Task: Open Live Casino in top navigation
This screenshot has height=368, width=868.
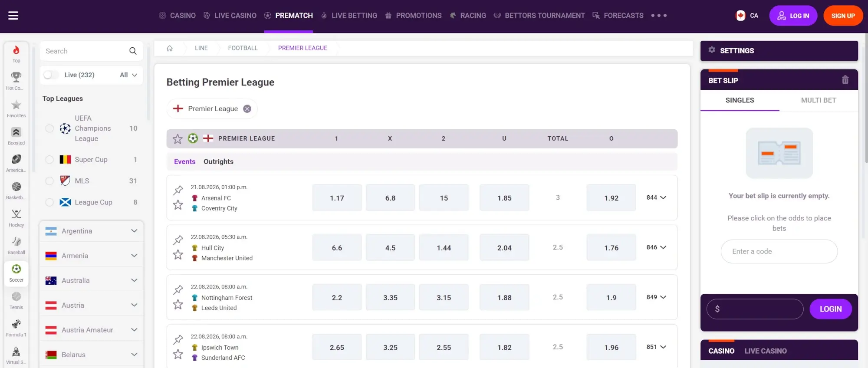Action: 230,16
